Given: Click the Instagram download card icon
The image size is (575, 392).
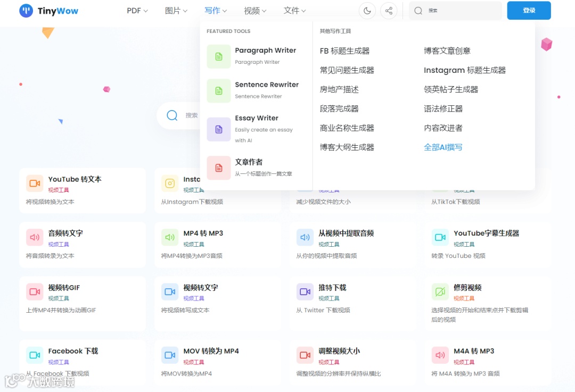Looking at the screenshot, I should [x=170, y=183].
